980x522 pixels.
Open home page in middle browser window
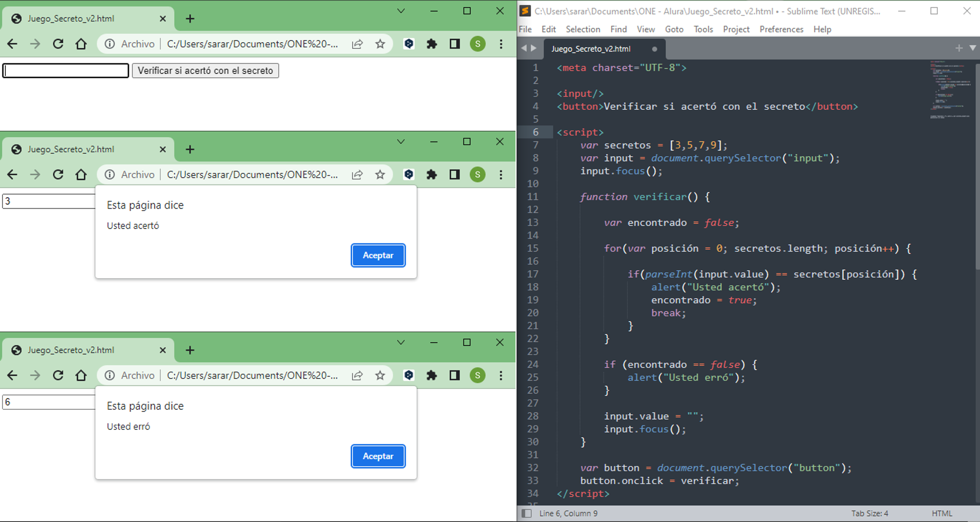pyautogui.click(x=81, y=175)
